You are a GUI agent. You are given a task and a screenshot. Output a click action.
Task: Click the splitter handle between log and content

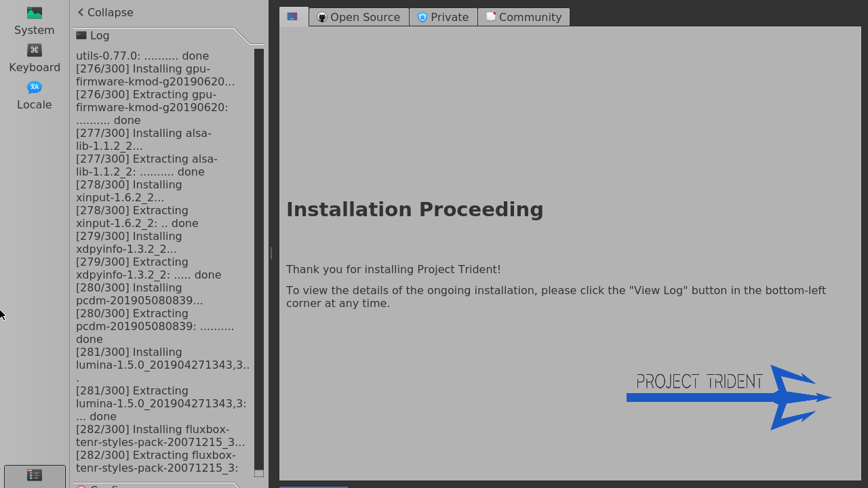pyautogui.click(x=271, y=253)
